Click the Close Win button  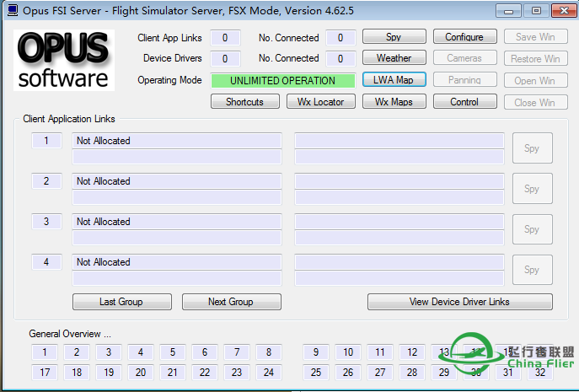[536, 102]
